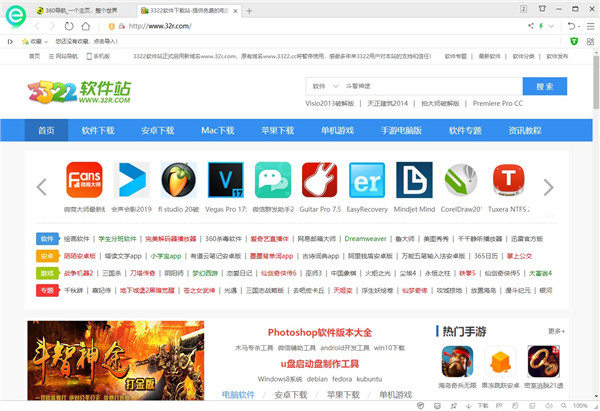Image resolution: width=600 pixels, height=411 pixels.
Task: Open Photoshop软件版本大全 link
Action: 320,332
